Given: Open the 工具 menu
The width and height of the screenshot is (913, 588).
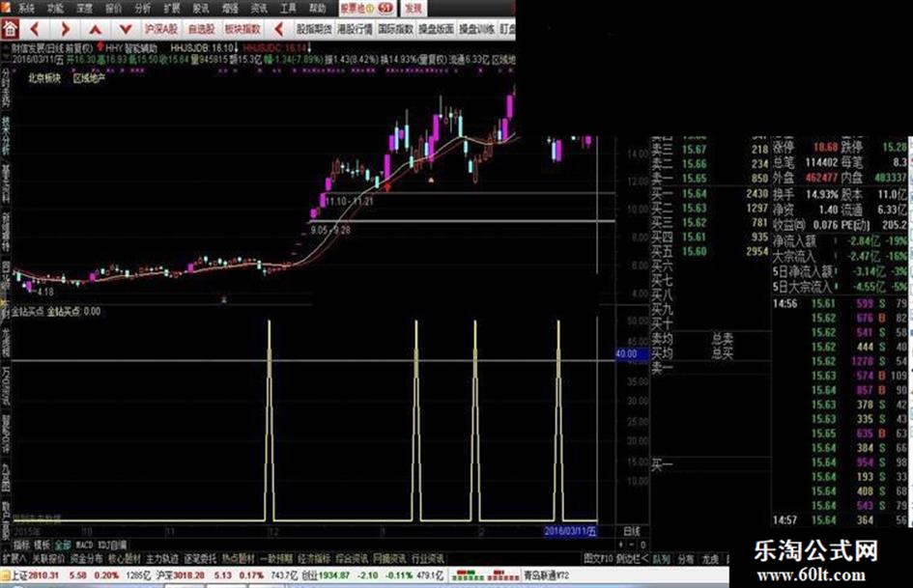Looking at the screenshot, I should pos(288,8).
